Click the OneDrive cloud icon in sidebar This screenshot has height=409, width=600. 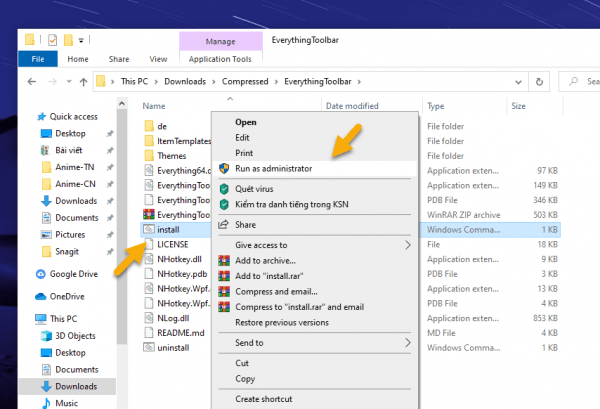41,297
